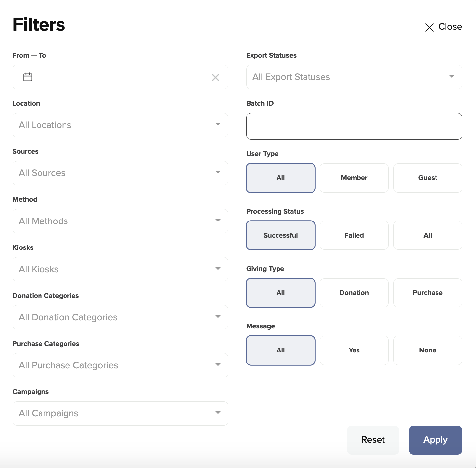The image size is (476, 468).
Task: Expand the All Kiosks dropdown arrow
Action: (218, 269)
